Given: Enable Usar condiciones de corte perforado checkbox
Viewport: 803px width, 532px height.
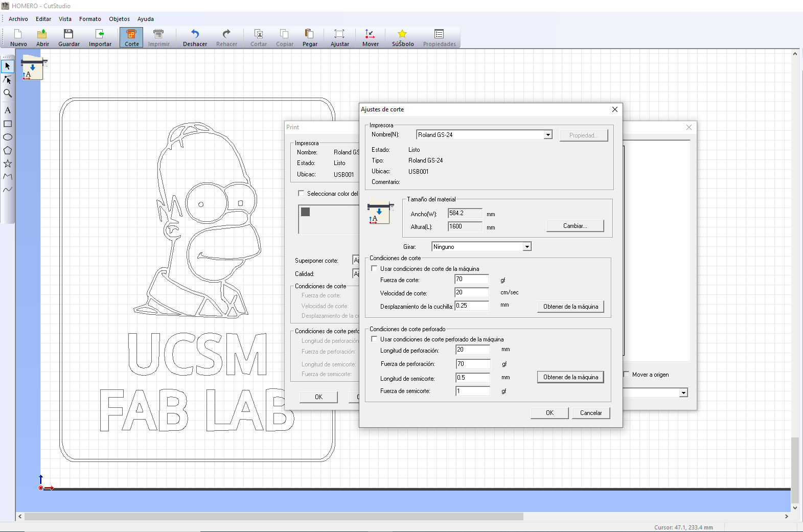Looking at the screenshot, I should tap(374, 339).
